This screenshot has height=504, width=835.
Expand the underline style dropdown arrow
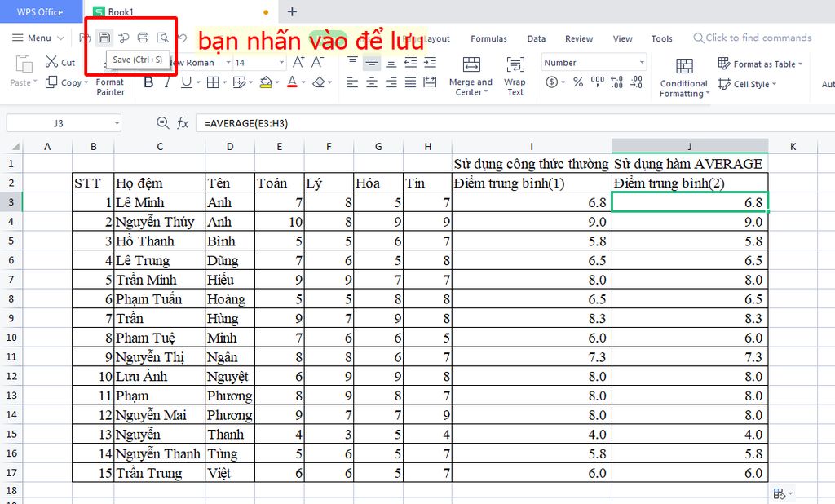pos(198,82)
